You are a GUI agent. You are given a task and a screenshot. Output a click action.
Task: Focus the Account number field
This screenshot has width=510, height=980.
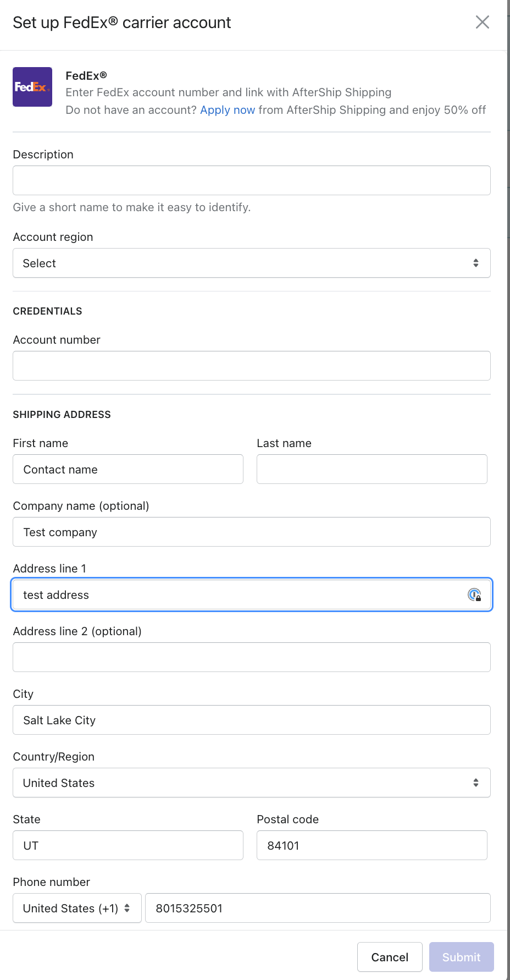[252, 366]
